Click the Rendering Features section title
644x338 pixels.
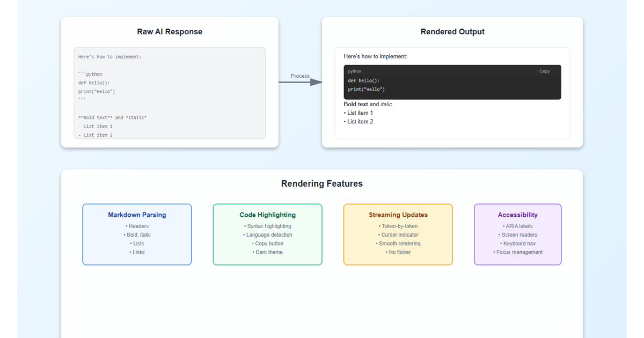pyautogui.click(x=322, y=183)
